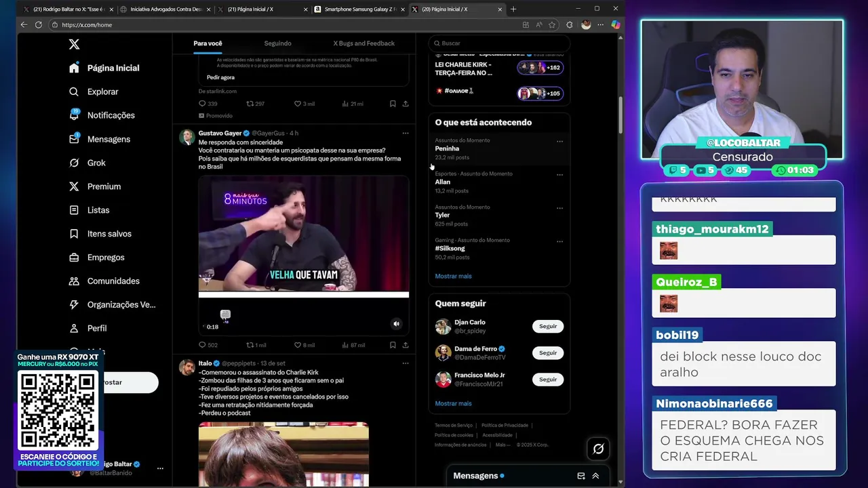Screen dimensions: 868x488
Task: Open Mensagens envelope in the sidebar
Action: 100,139
